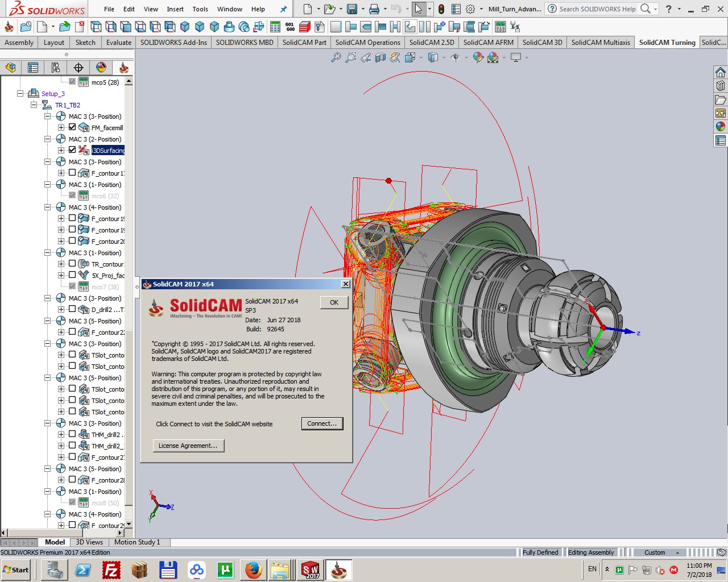Screen dimensions: 728x582
Task: Open the SOLIDWORKS Resources home icon
Action: click(x=721, y=72)
